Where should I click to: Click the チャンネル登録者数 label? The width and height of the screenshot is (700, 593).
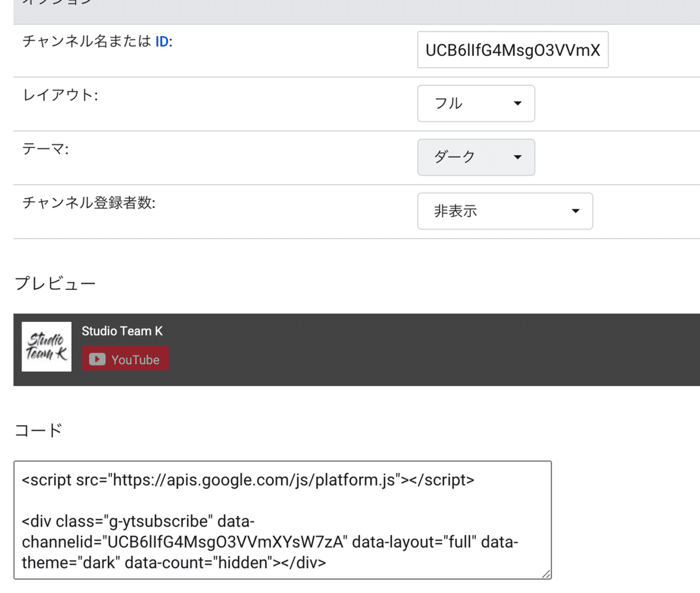click(89, 203)
